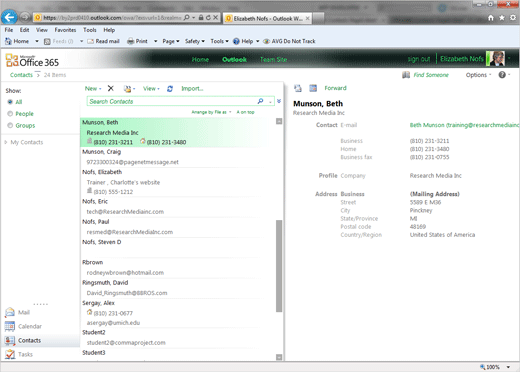
Task: Select the People radio button
Action: point(10,114)
